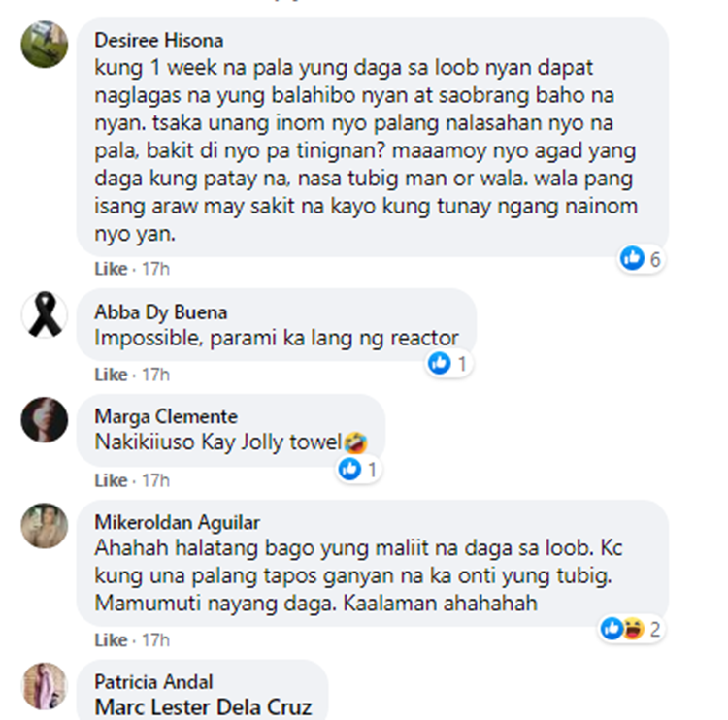
Task: Click haha reaction emoji on Mikeroldan's comment
Action: [633, 629]
